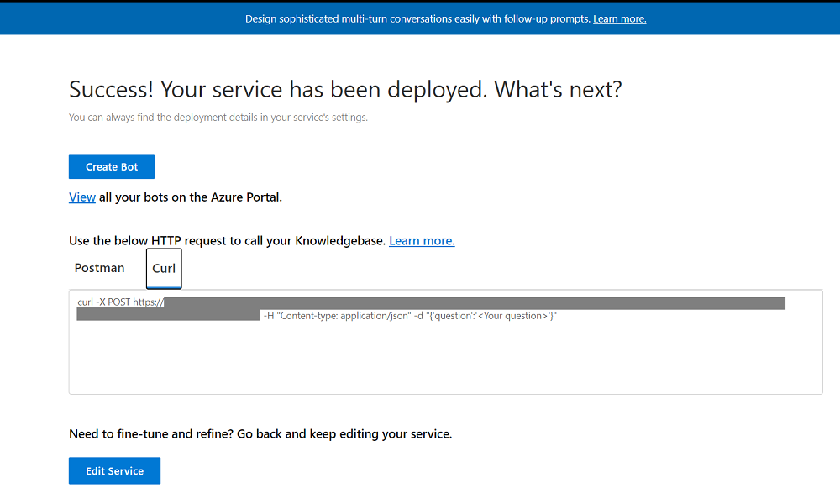
Task: Click empty space inside the request box
Action: [x=445, y=361]
